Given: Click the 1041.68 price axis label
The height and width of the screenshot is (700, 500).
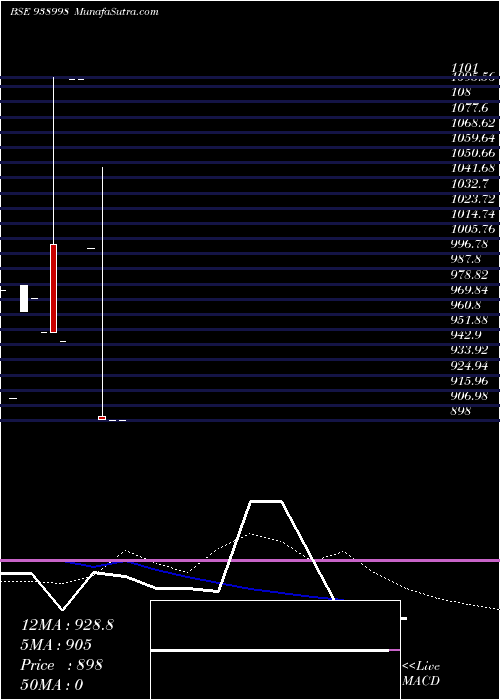Looking at the screenshot, I should click(473, 169).
